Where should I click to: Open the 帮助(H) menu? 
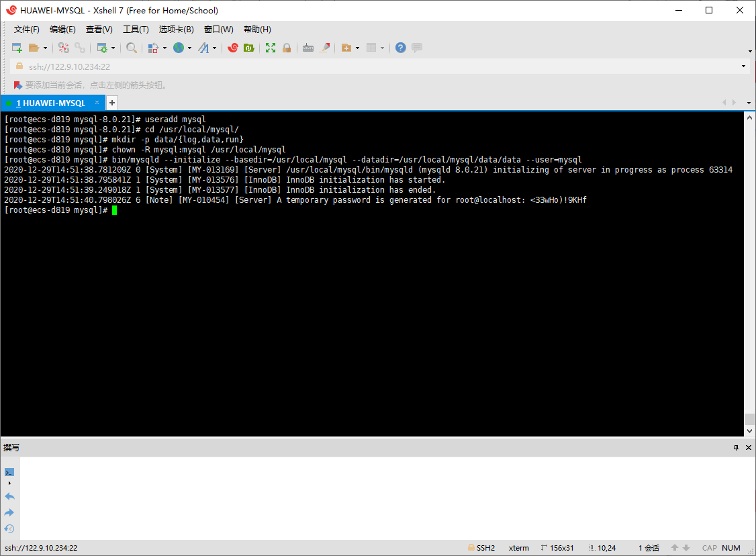click(257, 30)
